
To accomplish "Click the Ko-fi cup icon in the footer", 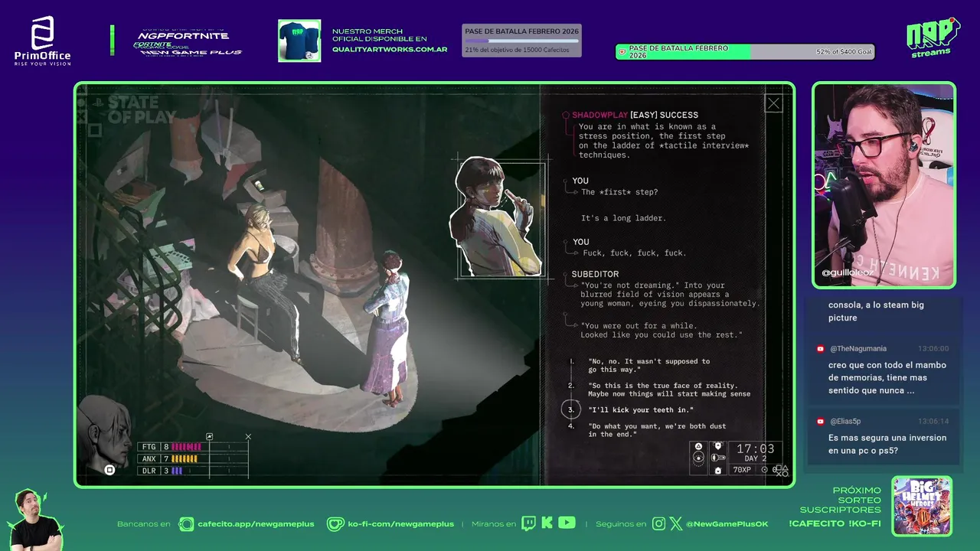I will [335, 524].
